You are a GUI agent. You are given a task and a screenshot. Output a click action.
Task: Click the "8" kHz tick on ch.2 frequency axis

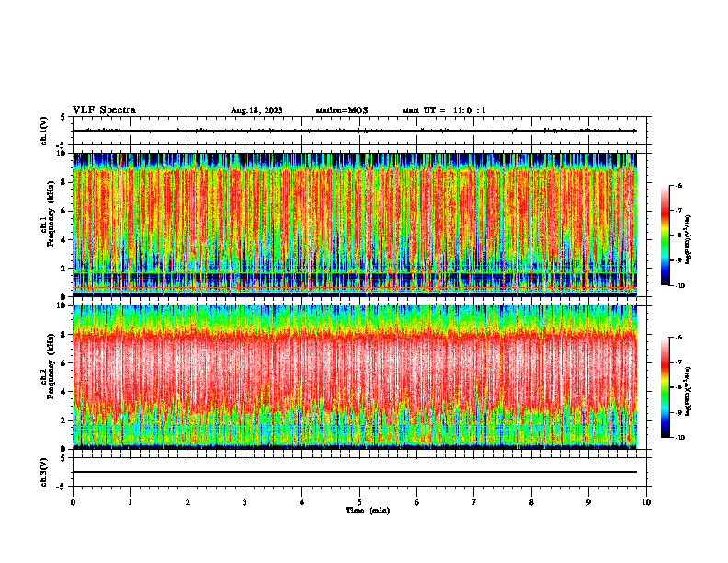tap(64, 335)
